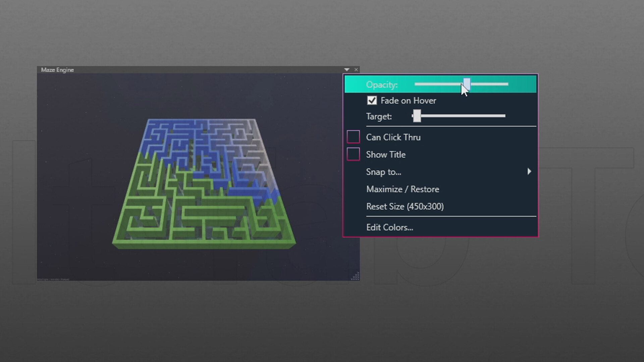Click the Target label text
Screen dimensions: 644x362
(379, 116)
